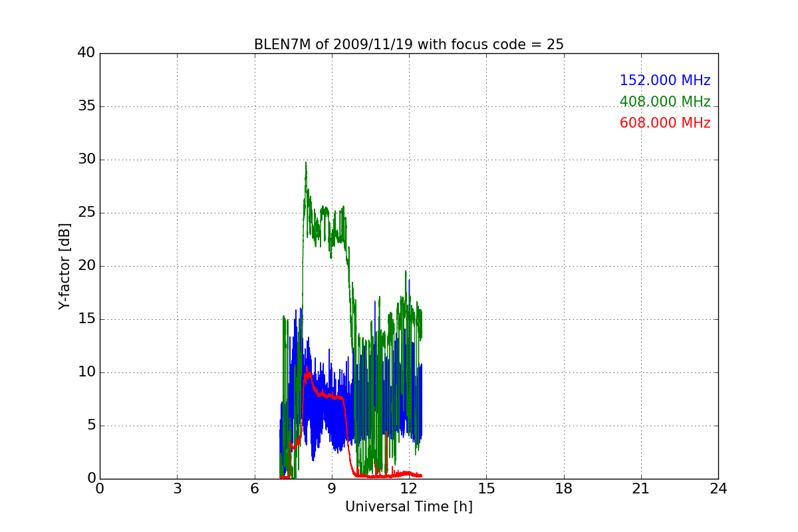Click the x-axis tick label 3
This screenshot has width=798, height=532.
point(177,489)
